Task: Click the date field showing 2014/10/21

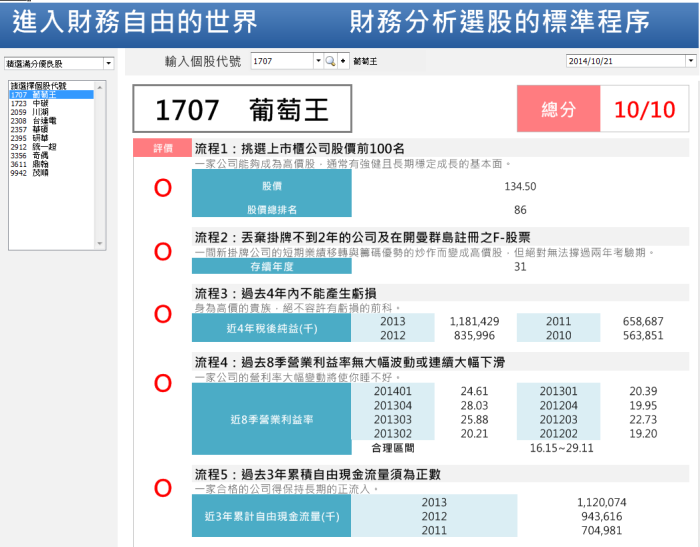Action: pos(626,61)
